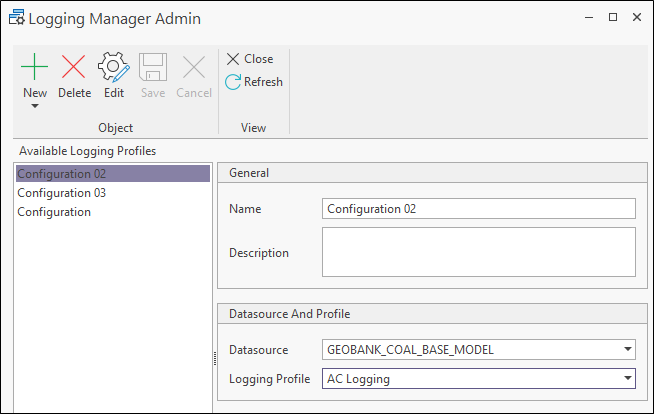Click the Refresh arrow icon
This screenshot has width=654, height=414.
[233, 82]
